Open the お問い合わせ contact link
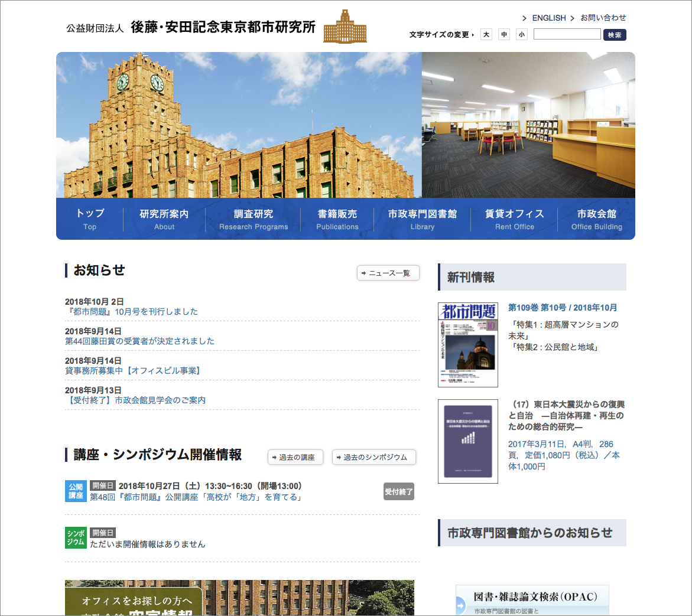Viewport: 692px width, 616px height. (603, 18)
